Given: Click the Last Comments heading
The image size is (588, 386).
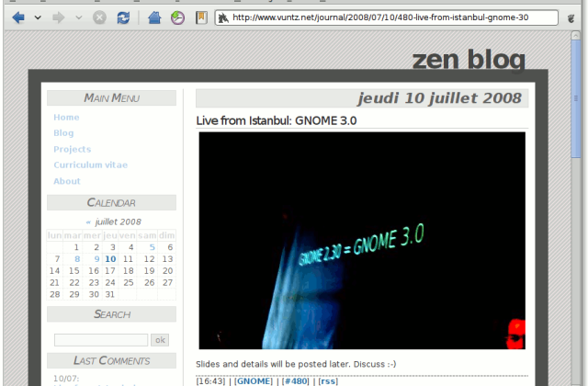Looking at the screenshot, I should coord(111,360).
